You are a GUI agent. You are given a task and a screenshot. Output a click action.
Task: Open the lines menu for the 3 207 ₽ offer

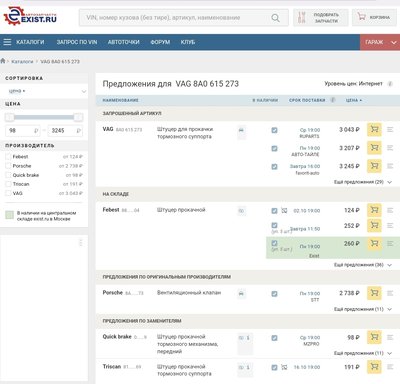390,148
